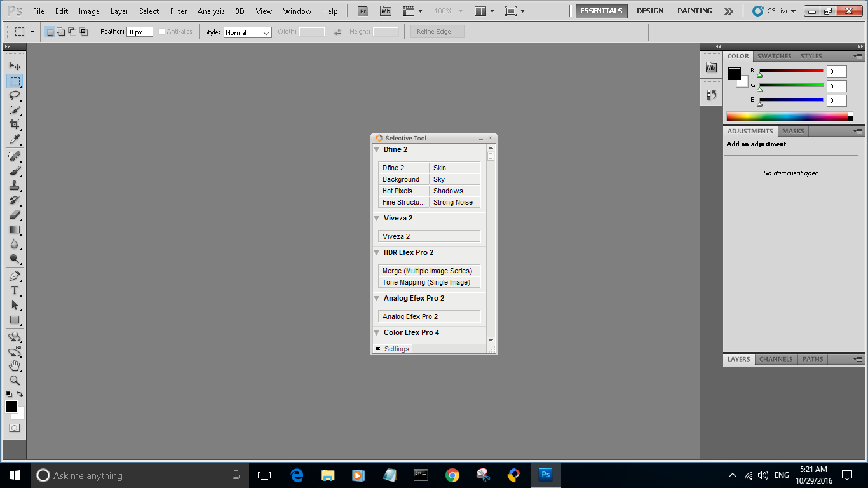Viewport: 868px width, 488px height.
Task: Select the Rectangle shape tool
Action: (15, 320)
